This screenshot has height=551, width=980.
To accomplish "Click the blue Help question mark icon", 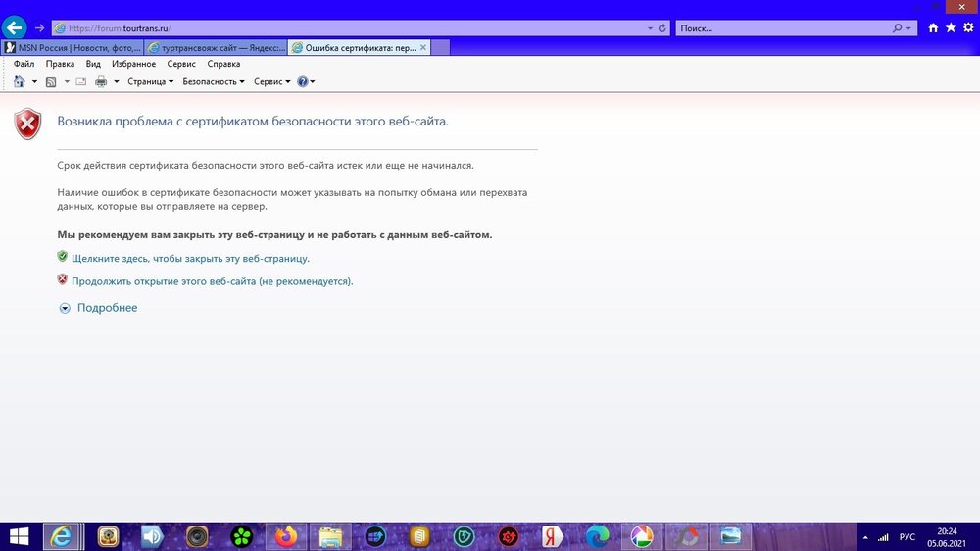I will pos(303,81).
